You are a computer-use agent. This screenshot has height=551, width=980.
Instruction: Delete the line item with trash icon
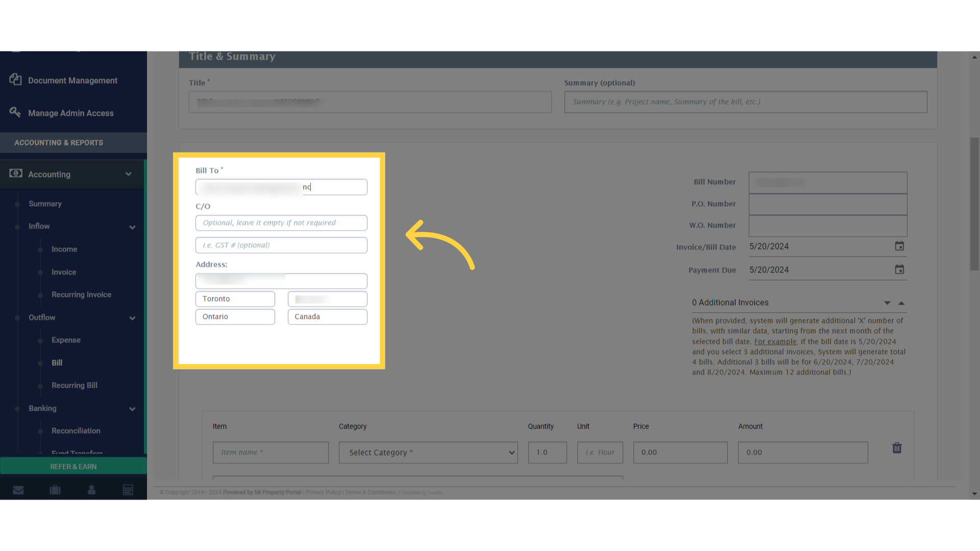coord(897,448)
